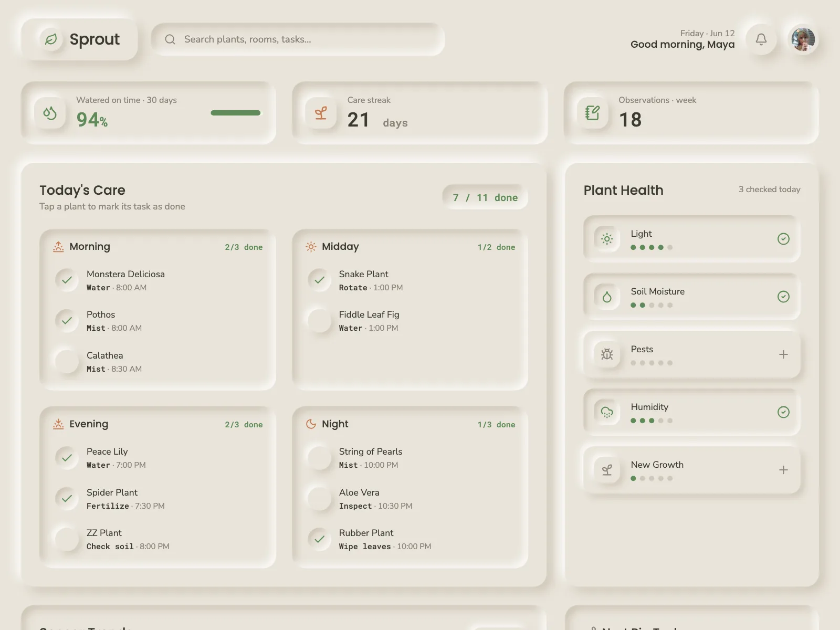Click the sun icon beside Midday
Viewport: 840px width, 630px height.
pyautogui.click(x=311, y=247)
